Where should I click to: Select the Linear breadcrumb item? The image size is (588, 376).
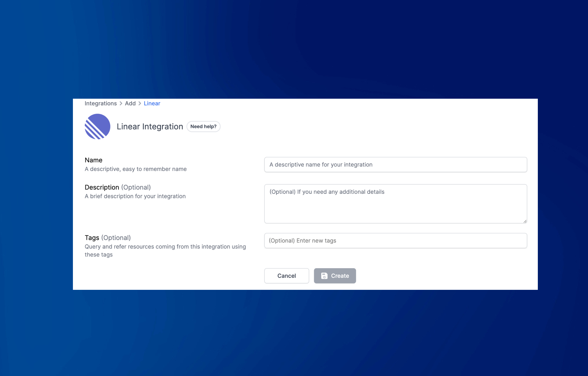click(152, 103)
